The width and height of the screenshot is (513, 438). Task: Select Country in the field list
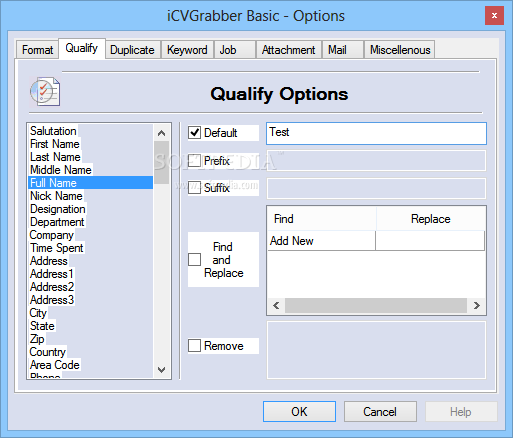(x=90, y=352)
